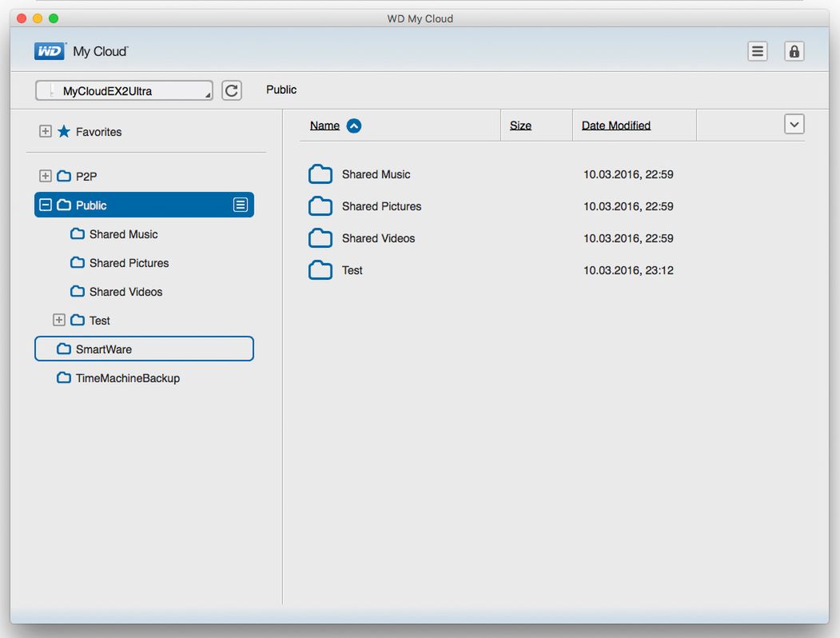The width and height of the screenshot is (840, 638).
Task: Open the column options dropdown chevron
Action: pos(794,124)
